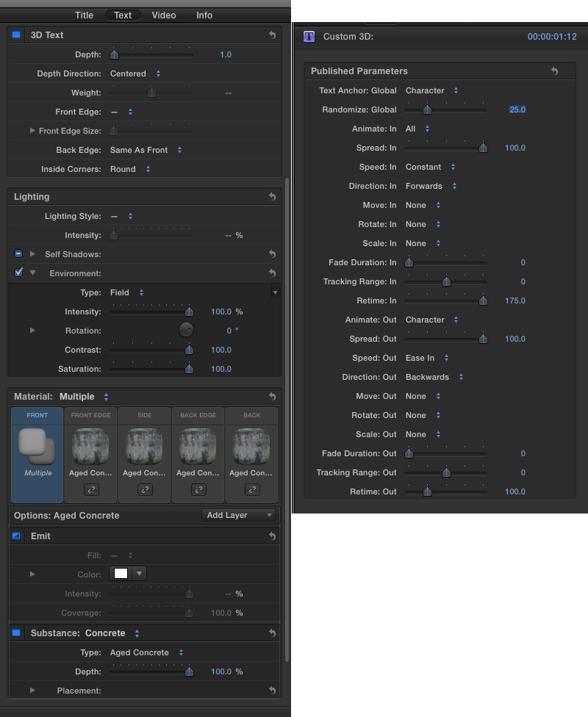
Task: Reset the 3D Text section parameters
Action: click(x=272, y=35)
